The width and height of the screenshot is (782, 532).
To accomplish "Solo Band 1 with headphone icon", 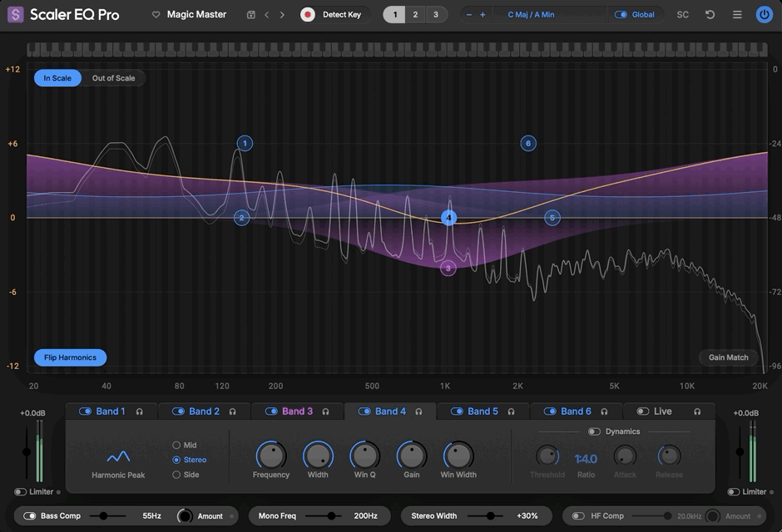I will click(x=140, y=411).
